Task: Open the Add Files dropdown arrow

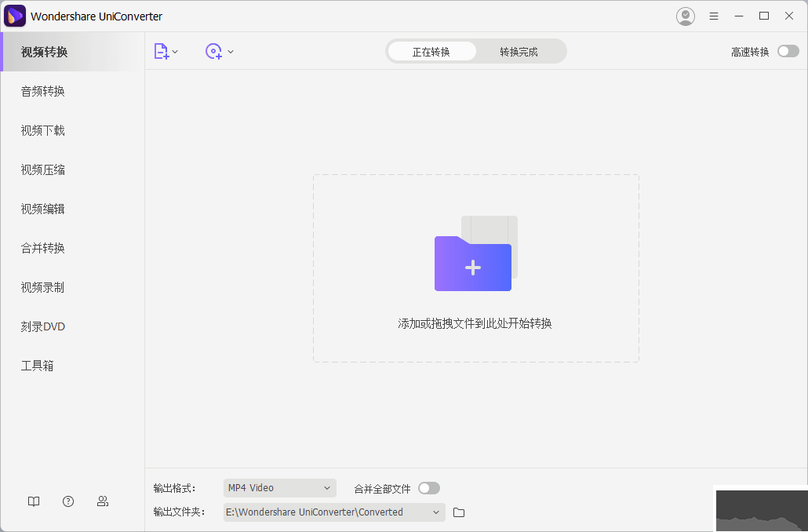Action: [174, 51]
